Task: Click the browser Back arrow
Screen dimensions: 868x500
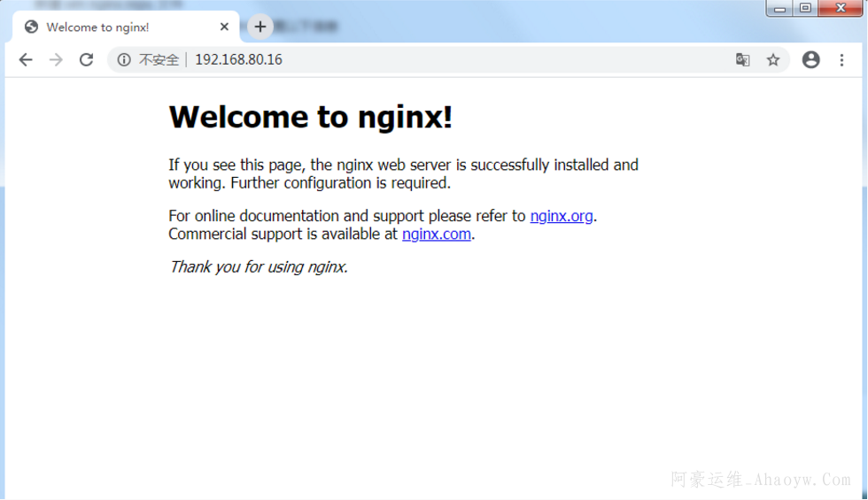Action: tap(26, 60)
